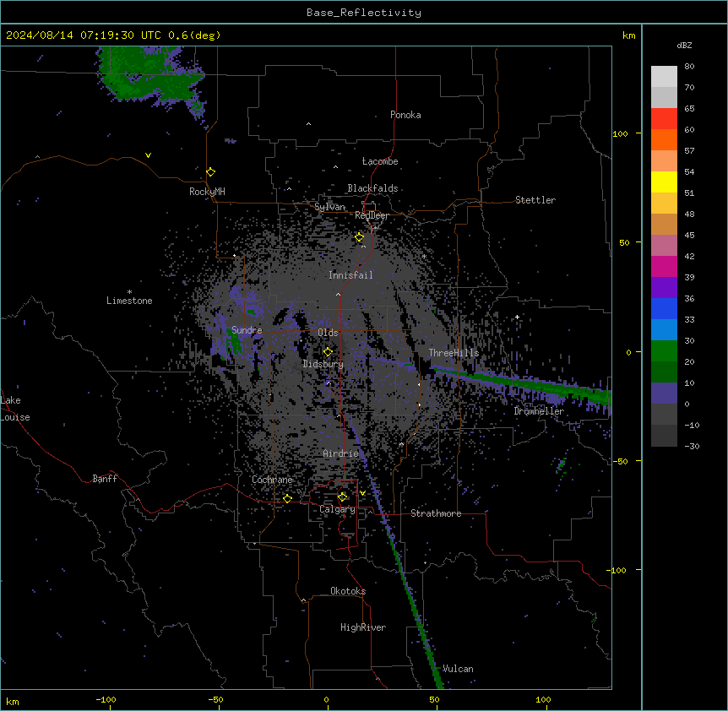Click the Lacombe city label

coord(380,161)
